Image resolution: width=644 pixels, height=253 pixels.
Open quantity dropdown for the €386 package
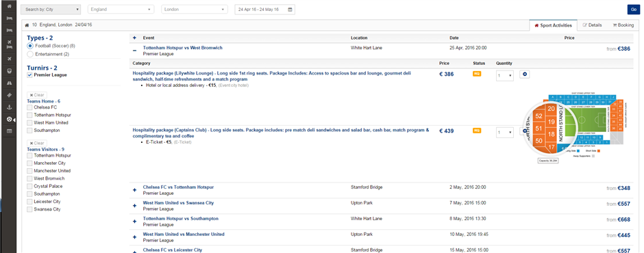click(x=505, y=75)
